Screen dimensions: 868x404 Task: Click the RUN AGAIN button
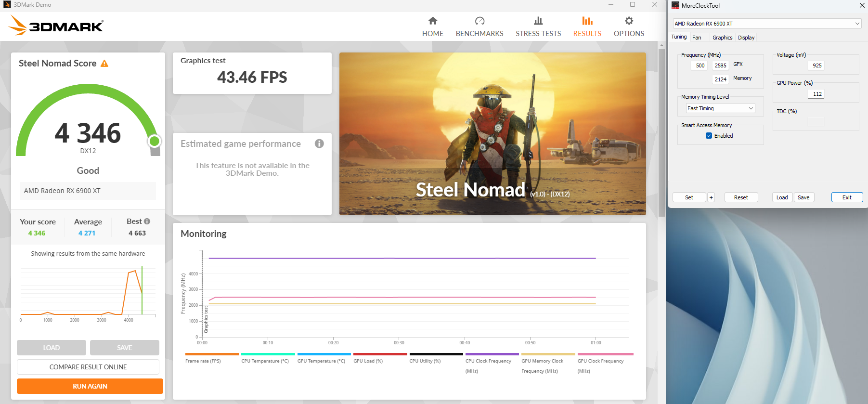pyautogui.click(x=90, y=386)
